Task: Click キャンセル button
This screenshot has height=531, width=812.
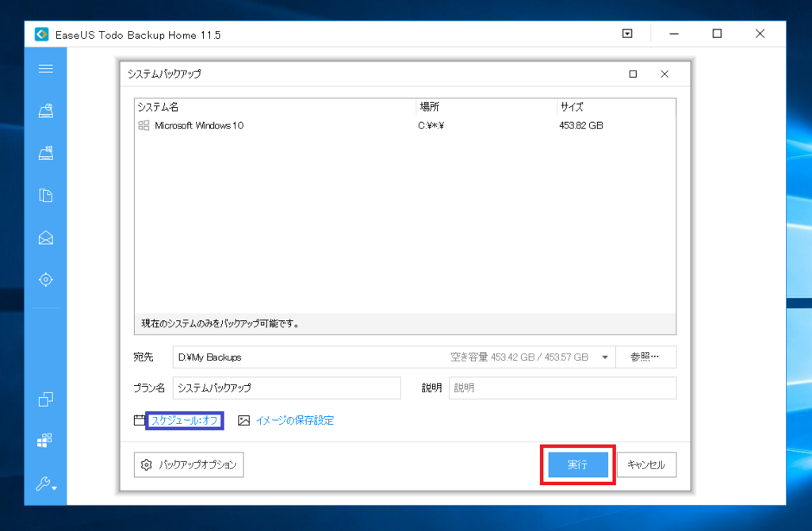Action: coord(646,464)
